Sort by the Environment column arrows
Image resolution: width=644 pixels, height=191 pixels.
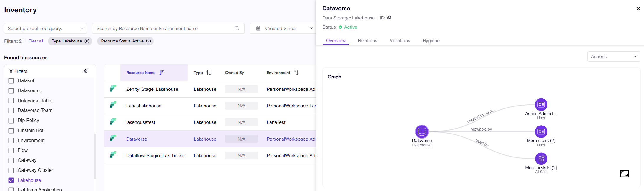point(296,73)
